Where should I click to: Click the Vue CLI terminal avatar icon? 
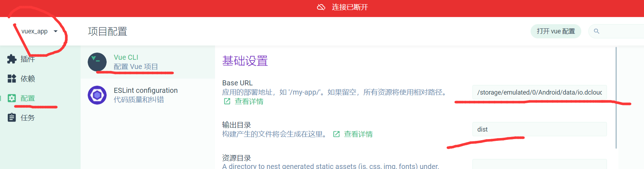[97, 62]
